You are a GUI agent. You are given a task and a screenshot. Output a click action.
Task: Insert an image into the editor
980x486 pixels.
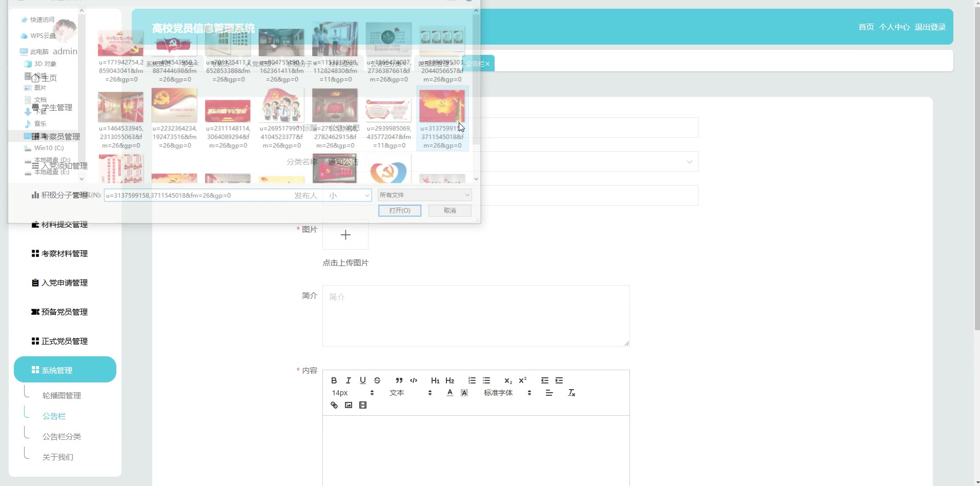(x=348, y=405)
